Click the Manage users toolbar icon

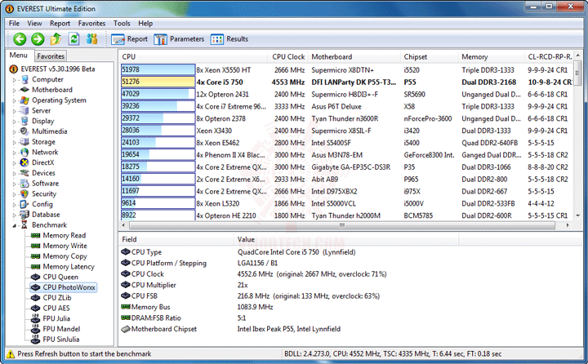(x=91, y=38)
